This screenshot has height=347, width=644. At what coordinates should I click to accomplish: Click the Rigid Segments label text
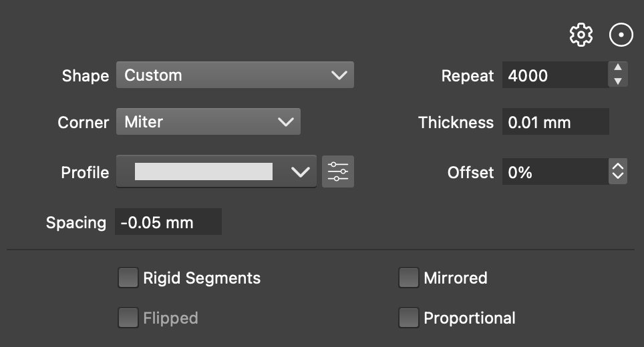[202, 278]
